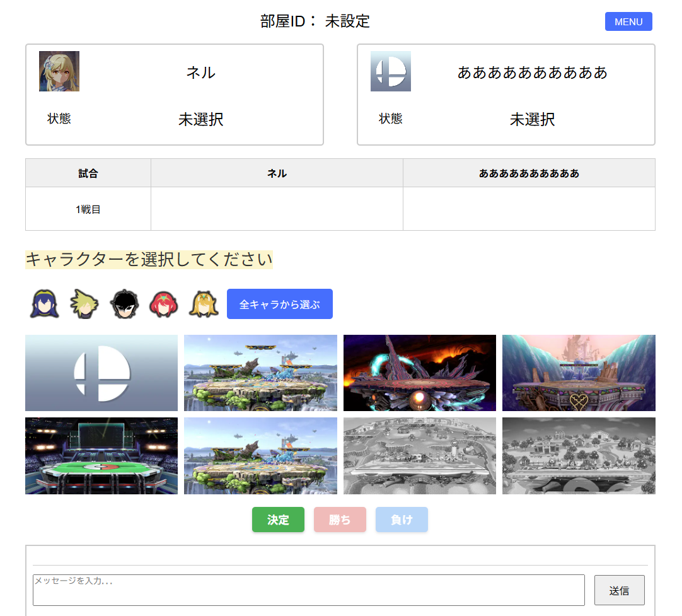Click ああああああああああ player name in card
Viewport: 682px width, 616px height.
coord(533,73)
